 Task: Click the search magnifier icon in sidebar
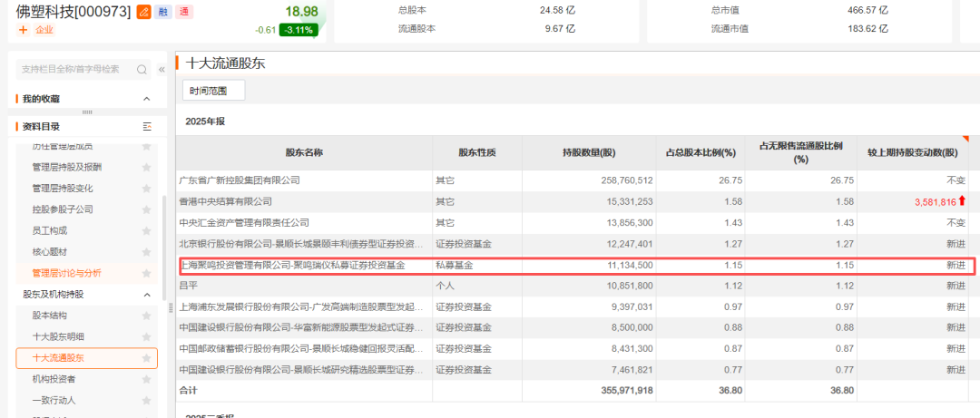pos(142,69)
